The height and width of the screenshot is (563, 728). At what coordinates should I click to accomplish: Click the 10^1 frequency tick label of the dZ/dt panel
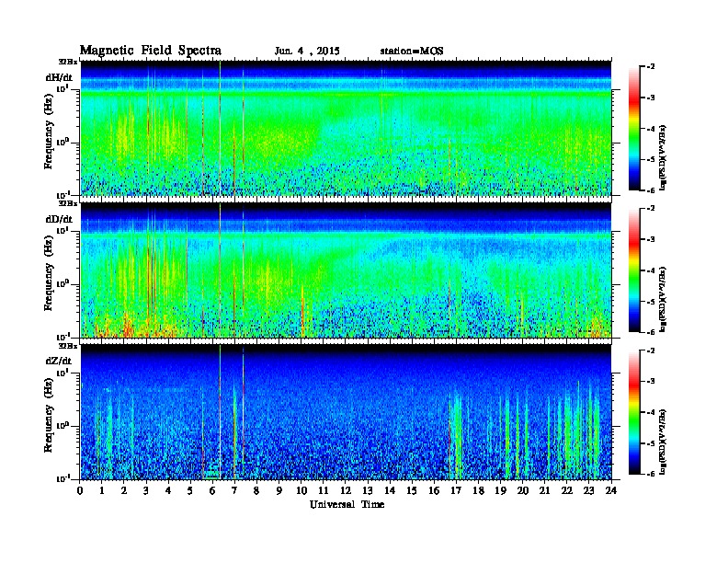click(63, 373)
